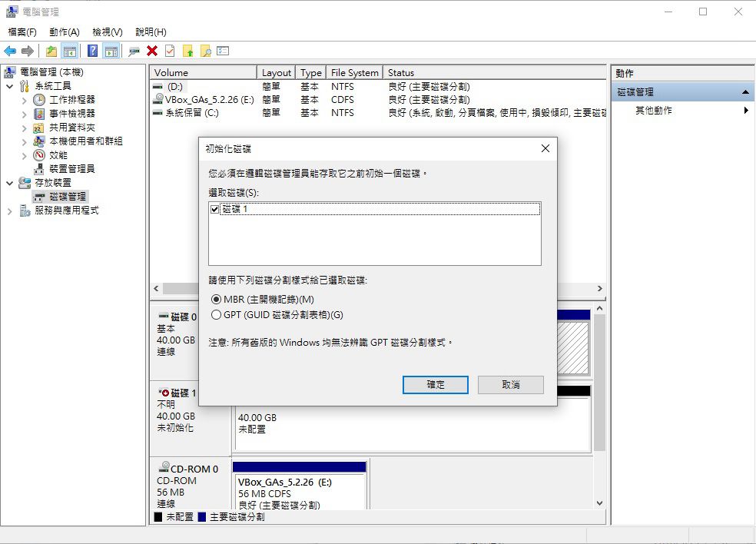Collapse the 磁碟管理 actions section arrow

click(745, 92)
